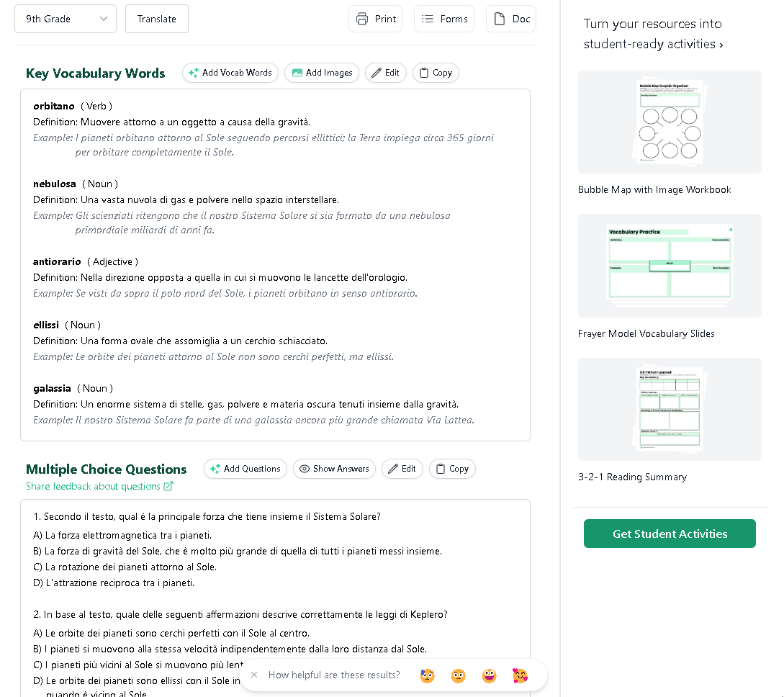Image resolution: width=784 pixels, height=697 pixels.
Task: Click the Frayer Model Vocabulary Slides title
Action: coord(646,333)
